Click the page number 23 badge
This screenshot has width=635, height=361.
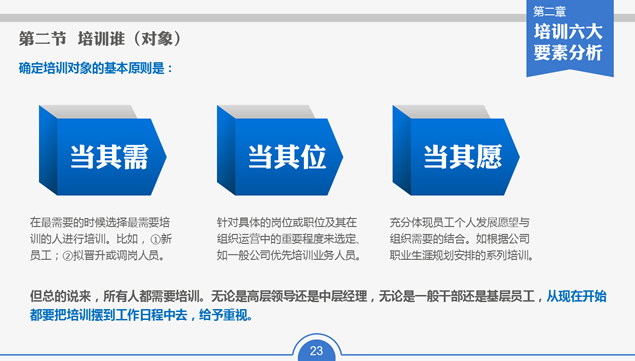coord(316,349)
